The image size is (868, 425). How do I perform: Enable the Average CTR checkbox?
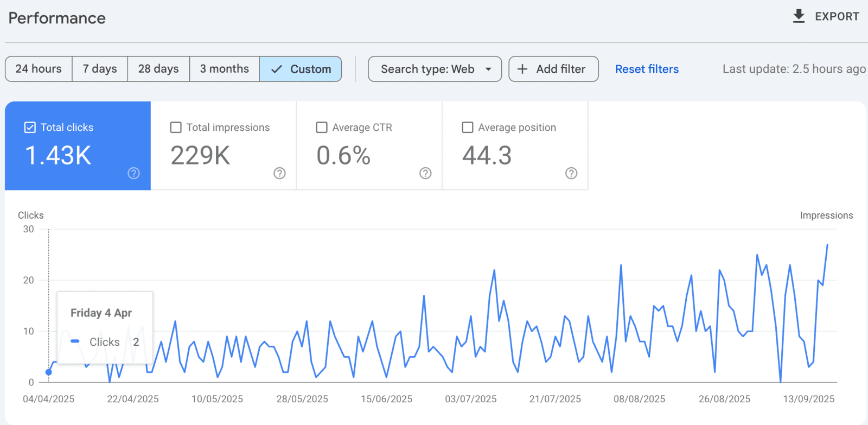click(x=322, y=128)
